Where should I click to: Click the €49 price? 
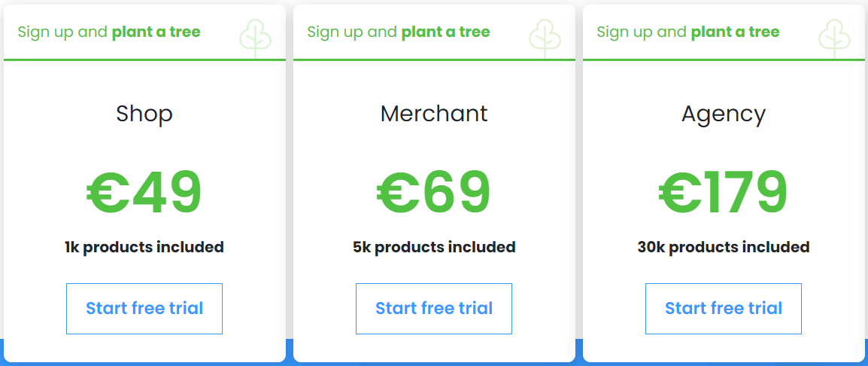(144, 193)
